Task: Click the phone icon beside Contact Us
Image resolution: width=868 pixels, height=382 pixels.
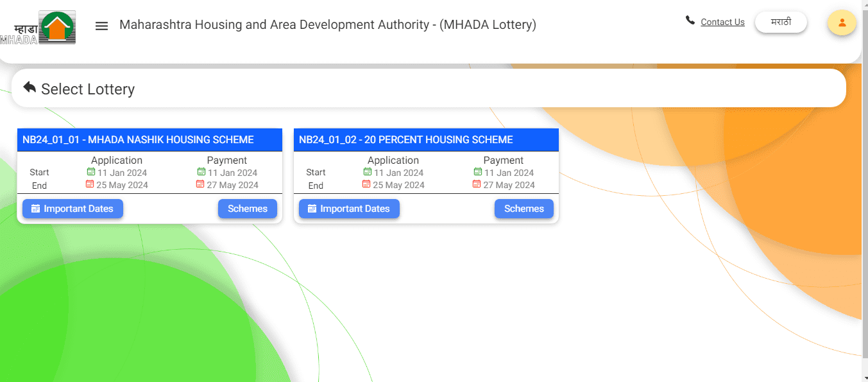Action: coord(690,21)
